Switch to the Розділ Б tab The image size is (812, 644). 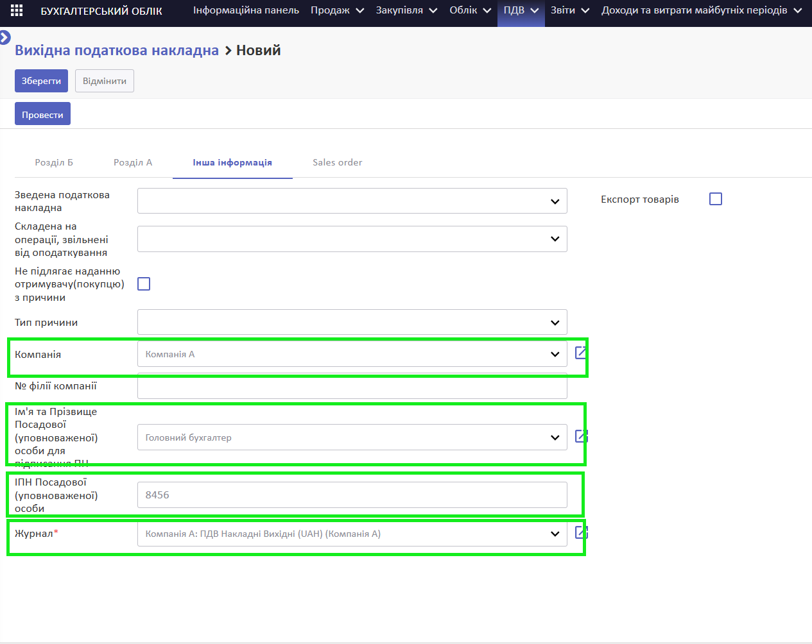pyautogui.click(x=54, y=162)
